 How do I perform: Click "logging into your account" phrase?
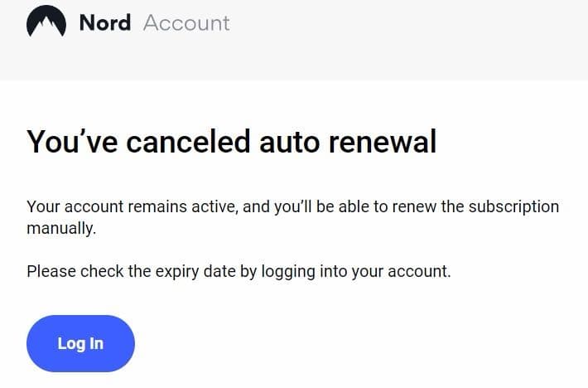pyautogui.click(x=356, y=271)
